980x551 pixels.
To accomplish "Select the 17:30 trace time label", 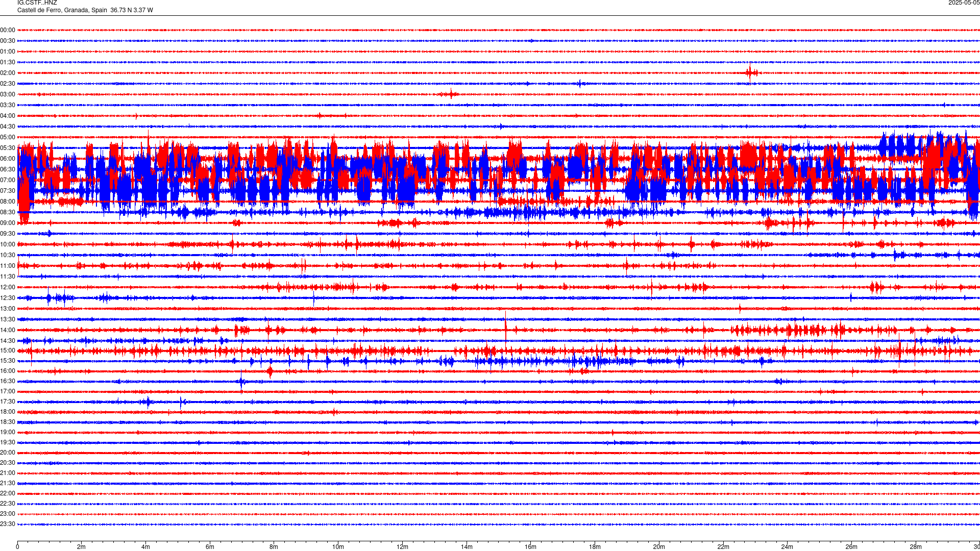I will pos(8,402).
